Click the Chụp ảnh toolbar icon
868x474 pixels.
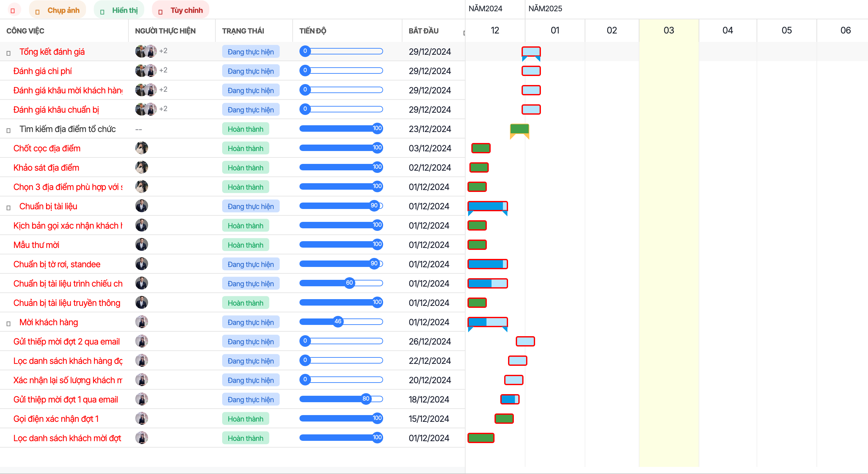37,11
